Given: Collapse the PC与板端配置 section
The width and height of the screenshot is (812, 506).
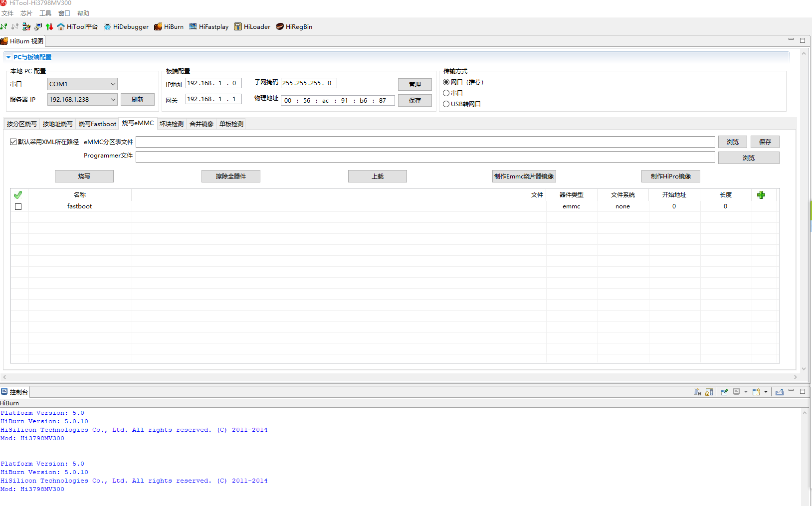Looking at the screenshot, I should 8,57.
